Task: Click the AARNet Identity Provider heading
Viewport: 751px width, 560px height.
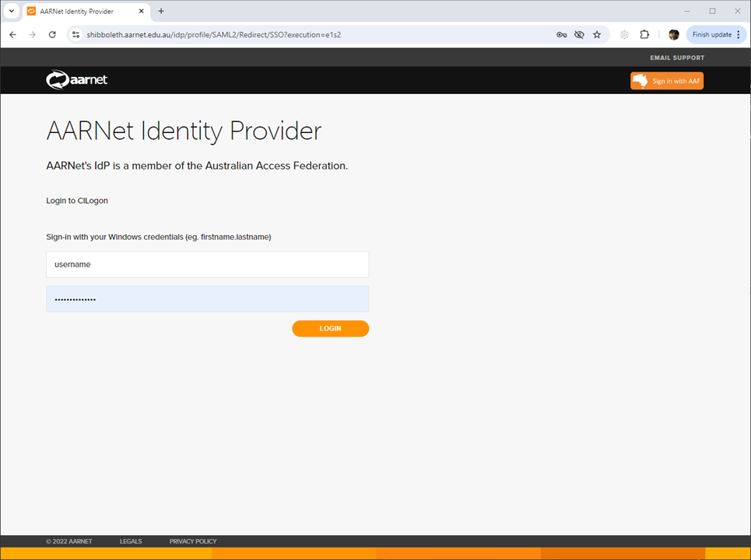Action: click(x=184, y=131)
